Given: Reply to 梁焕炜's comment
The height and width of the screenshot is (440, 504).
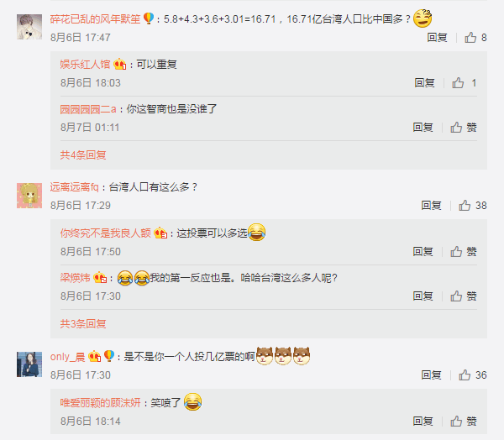Looking at the screenshot, I should (423, 296).
